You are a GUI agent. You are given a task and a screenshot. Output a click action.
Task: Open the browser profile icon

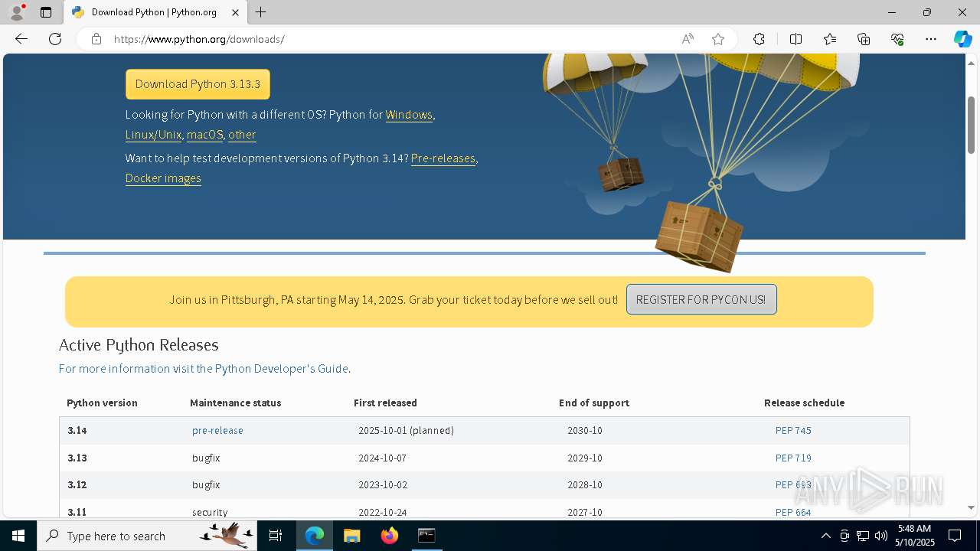tap(17, 12)
